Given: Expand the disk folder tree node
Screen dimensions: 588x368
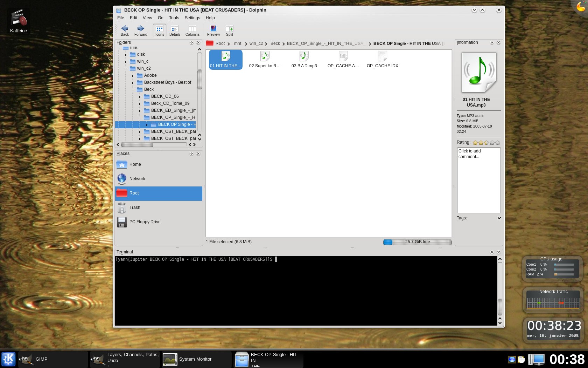Looking at the screenshot, I should click(126, 55).
